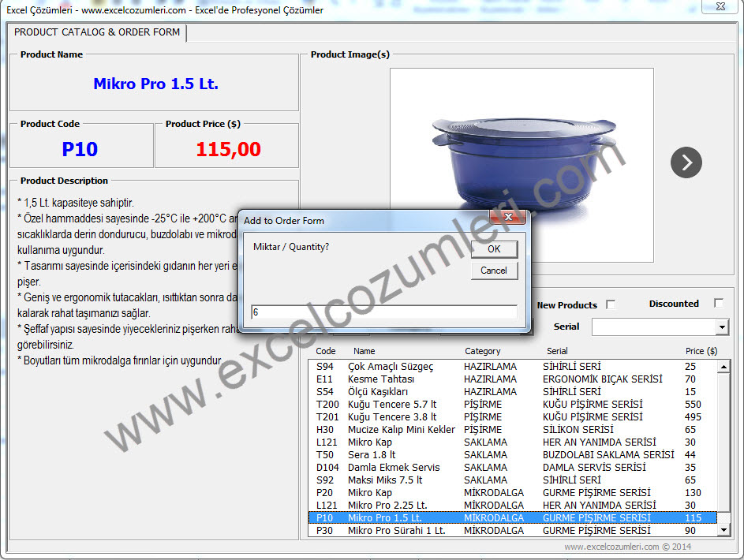Click the Category column header
The image size is (744, 560).
click(x=483, y=351)
